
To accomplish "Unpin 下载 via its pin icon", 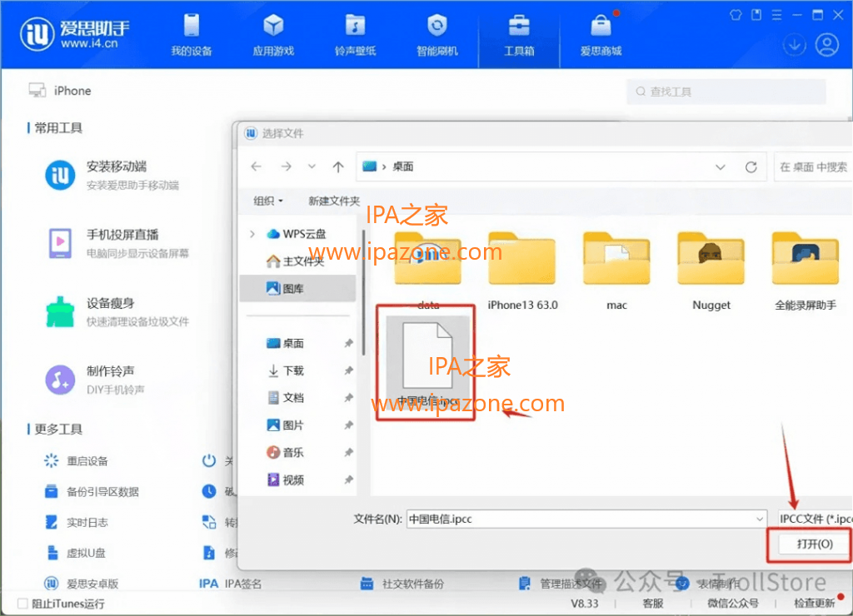I will (349, 370).
